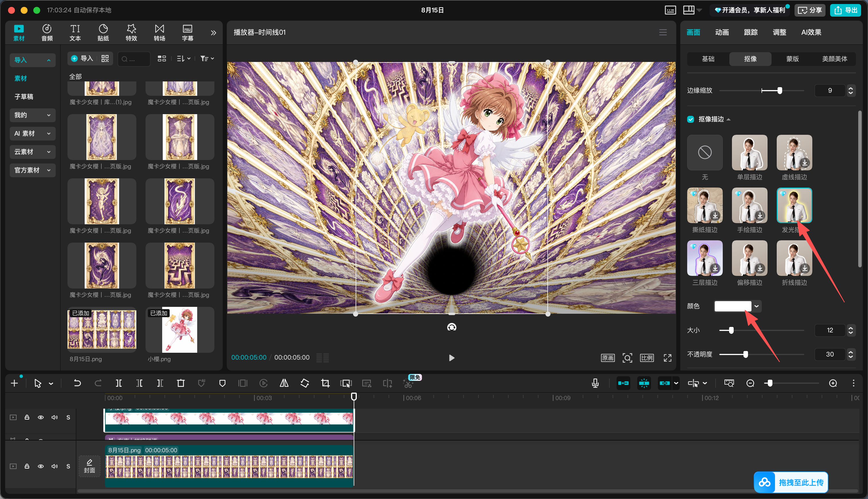Click the media library search field
The height and width of the screenshot is (499, 868).
[134, 59]
